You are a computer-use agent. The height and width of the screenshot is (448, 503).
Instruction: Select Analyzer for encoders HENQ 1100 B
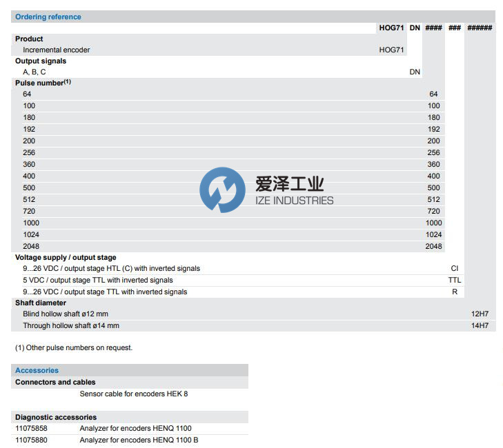point(139,440)
